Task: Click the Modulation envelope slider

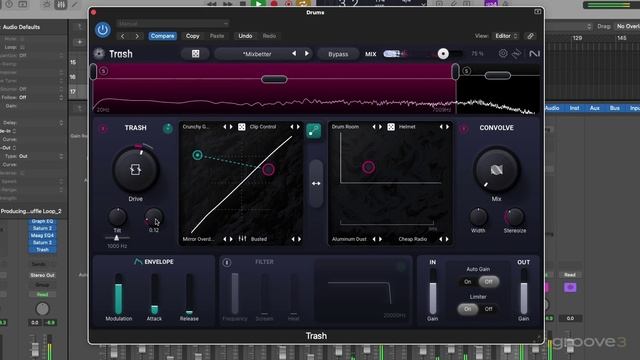Action: [x=118, y=294]
